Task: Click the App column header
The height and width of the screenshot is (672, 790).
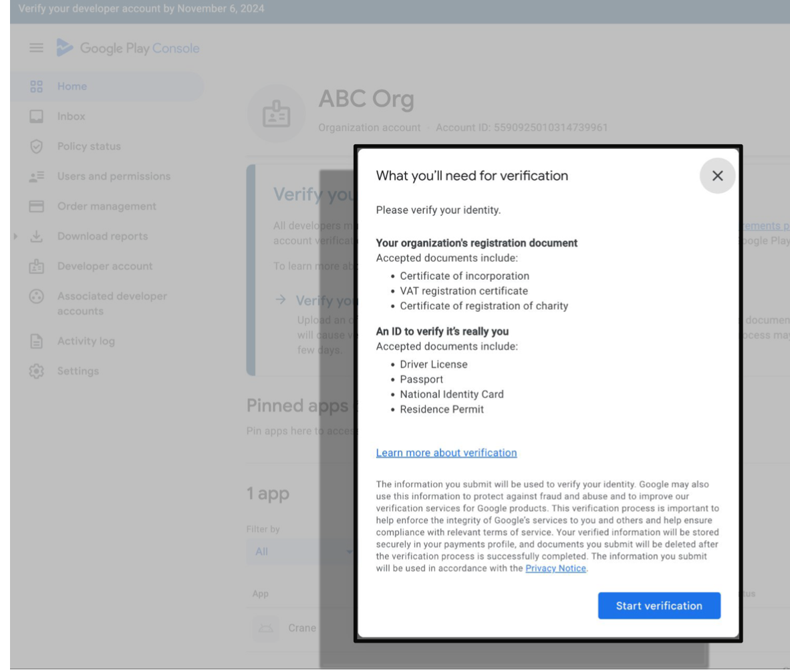Action: coord(261,594)
